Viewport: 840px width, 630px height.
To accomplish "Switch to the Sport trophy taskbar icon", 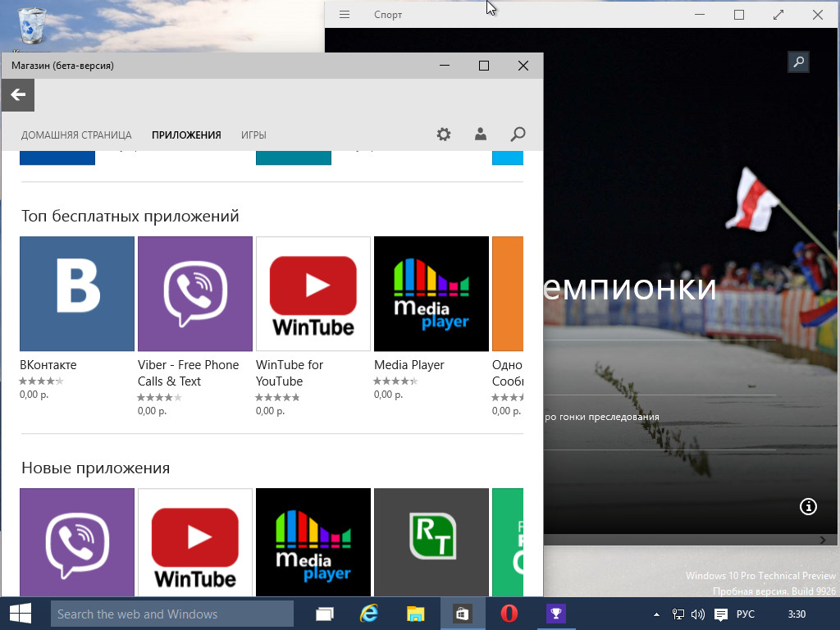I will pyautogui.click(x=555, y=614).
